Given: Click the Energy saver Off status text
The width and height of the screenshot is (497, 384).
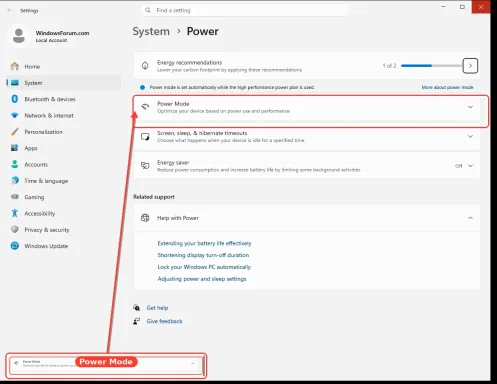Looking at the screenshot, I should pyautogui.click(x=459, y=166).
